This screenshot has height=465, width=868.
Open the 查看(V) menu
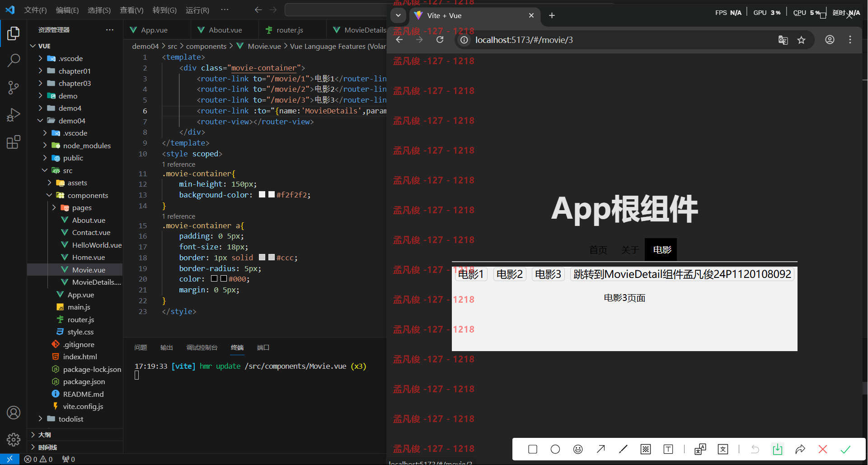tap(131, 10)
